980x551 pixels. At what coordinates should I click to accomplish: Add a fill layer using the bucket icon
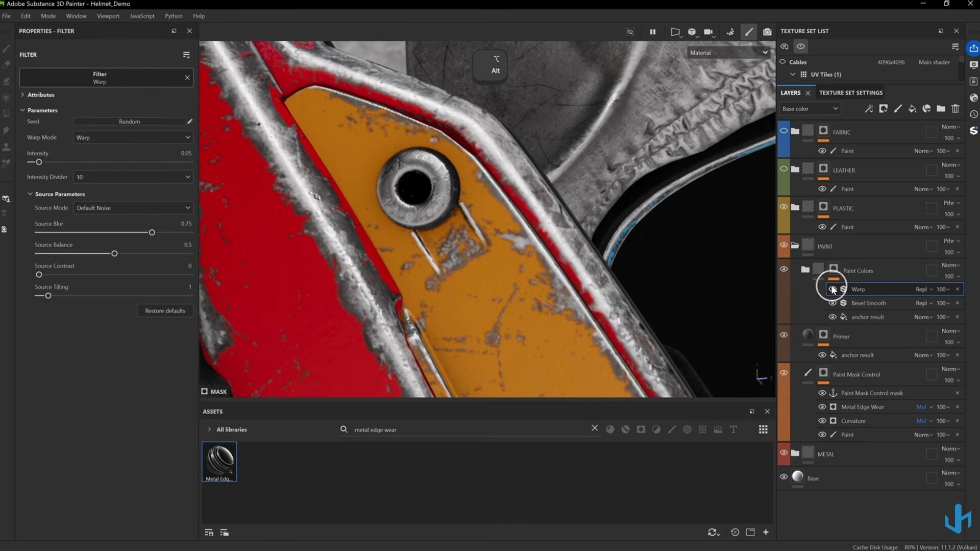point(912,109)
